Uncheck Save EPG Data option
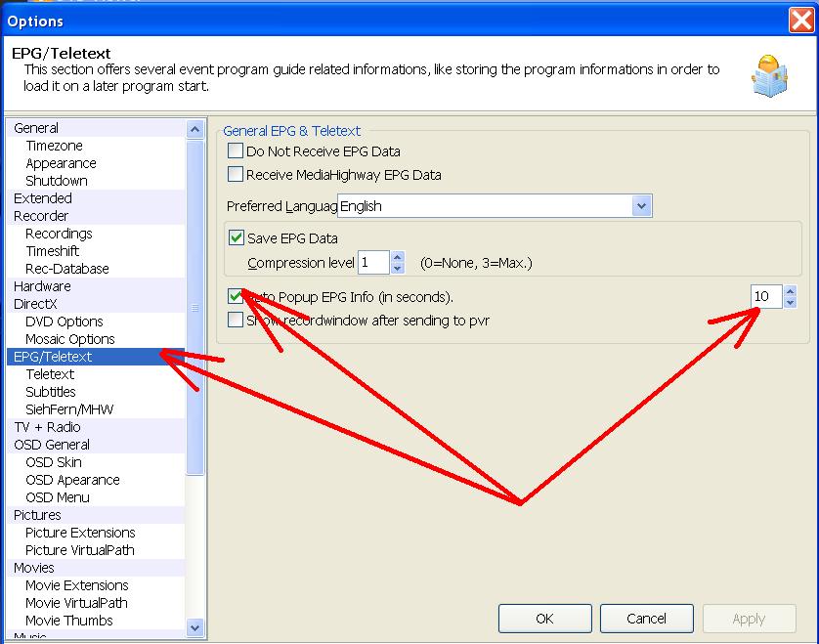This screenshot has height=644, width=819. coord(236,237)
